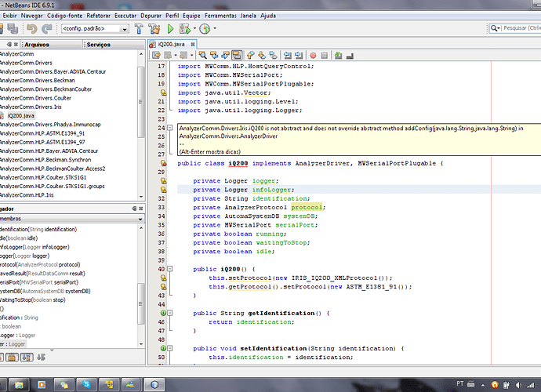Screen dimensions: 541x392
Task: Close the iQ200.java editor tab
Action: pyautogui.click(x=193, y=44)
